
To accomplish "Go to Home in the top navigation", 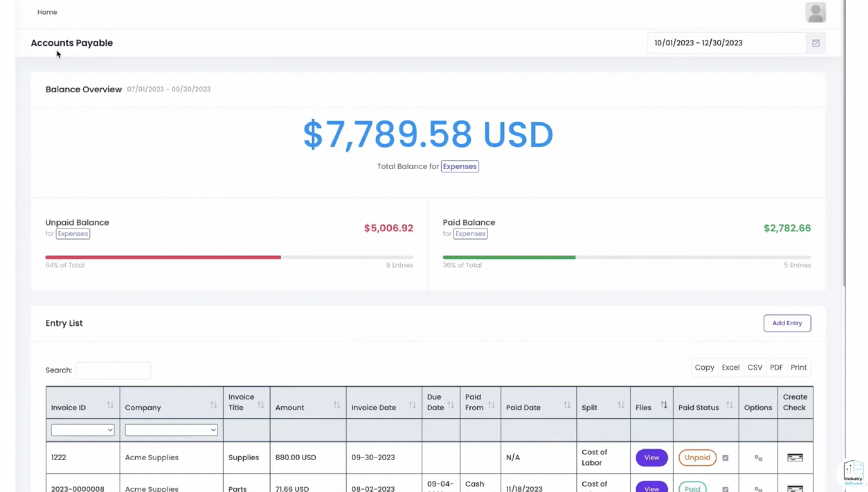I will tap(47, 12).
